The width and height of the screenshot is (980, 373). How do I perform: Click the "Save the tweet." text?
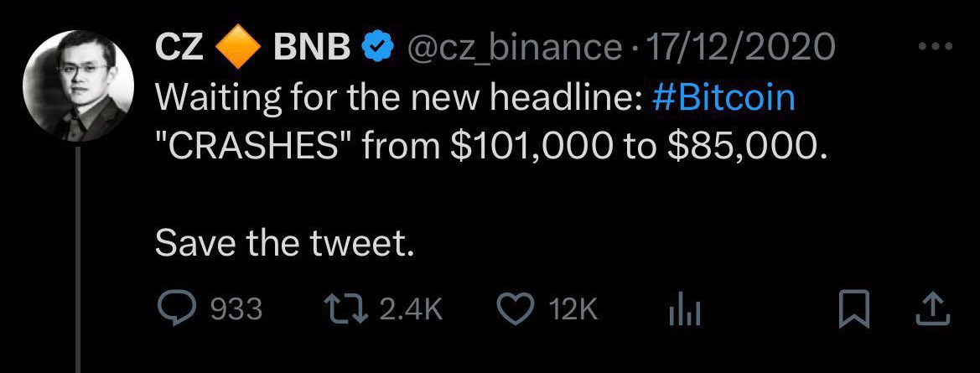285,244
